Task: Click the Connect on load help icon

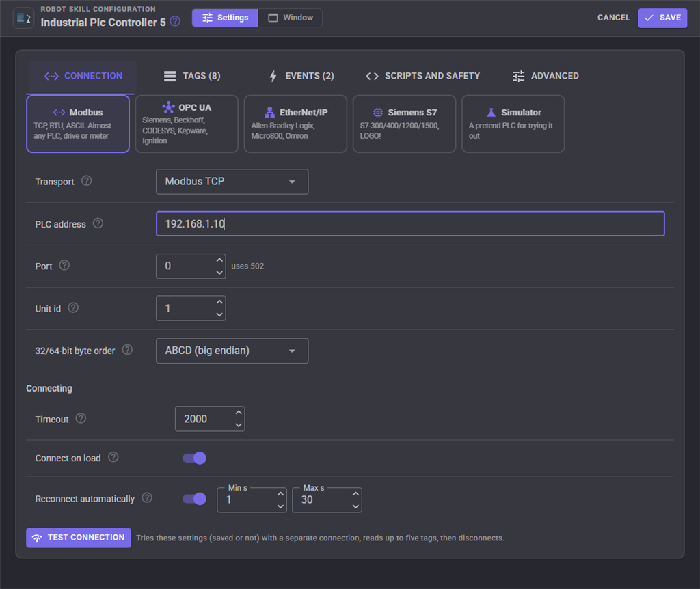Action: coord(113,457)
